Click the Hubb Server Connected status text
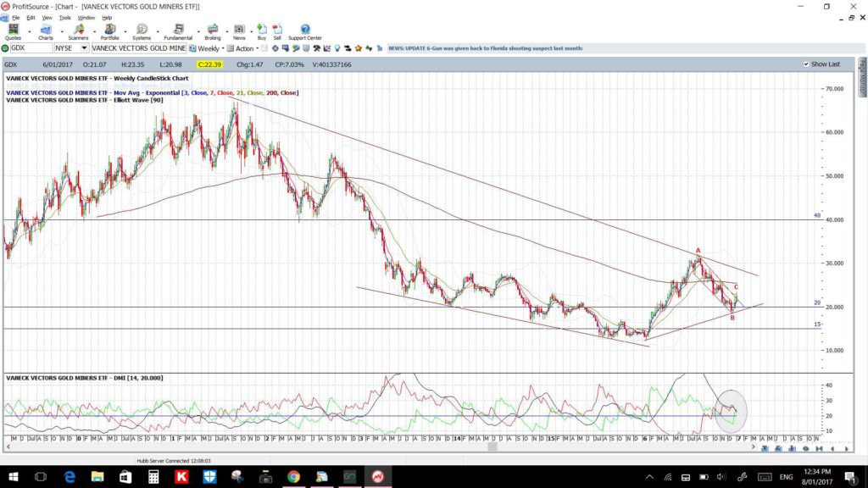This screenshot has width=868, height=488. pos(174,461)
